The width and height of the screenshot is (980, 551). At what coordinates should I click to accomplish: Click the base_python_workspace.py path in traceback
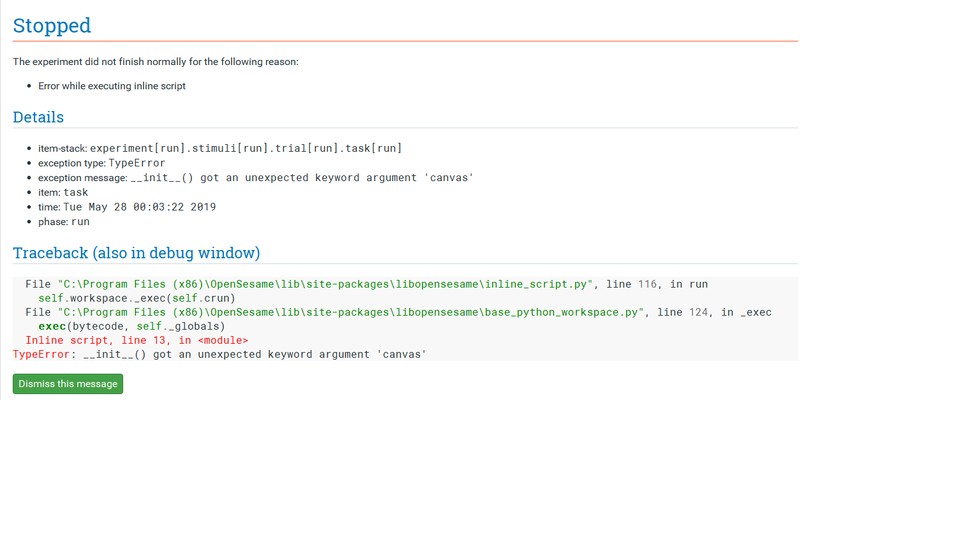coord(351,312)
